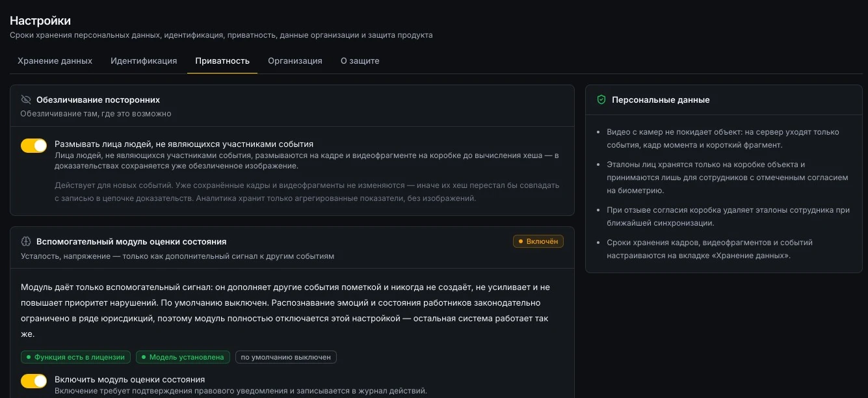This screenshot has height=398, width=868.
Task: Click the note Включение требует подтверждения правового уведомления
Action: pyautogui.click(x=241, y=391)
